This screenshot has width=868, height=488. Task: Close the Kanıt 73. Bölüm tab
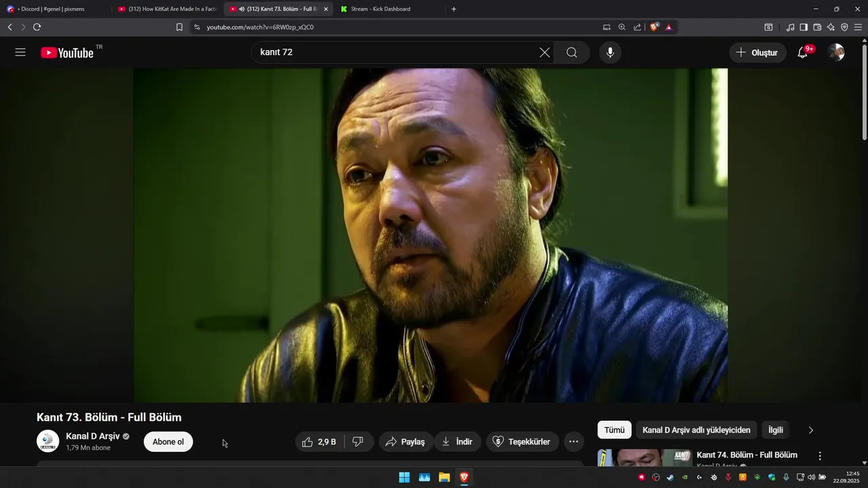(326, 9)
